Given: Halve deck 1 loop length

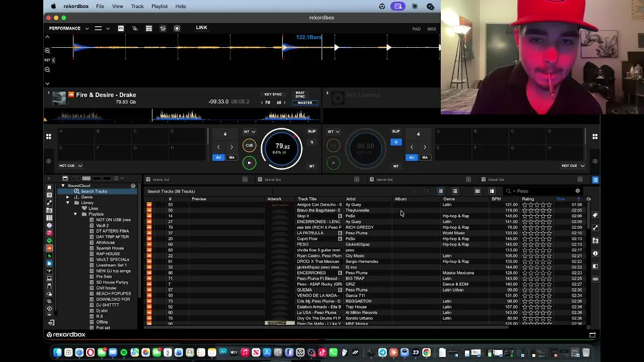Looking at the screenshot, I should click(x=218, y=147).
